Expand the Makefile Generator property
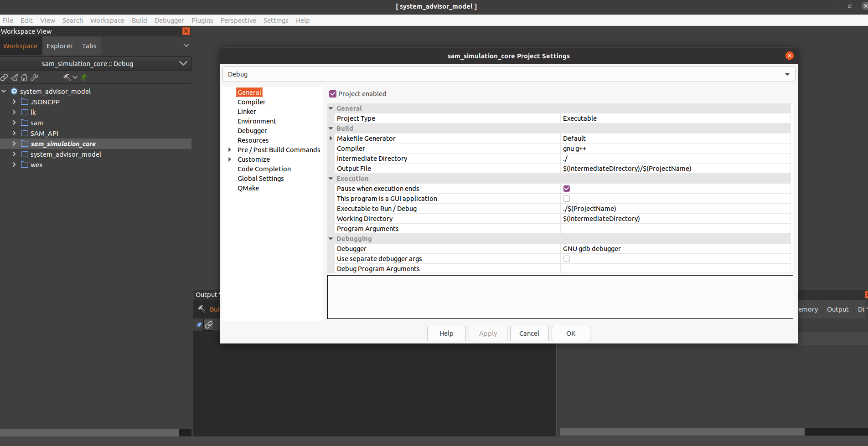 pos(331,138)
